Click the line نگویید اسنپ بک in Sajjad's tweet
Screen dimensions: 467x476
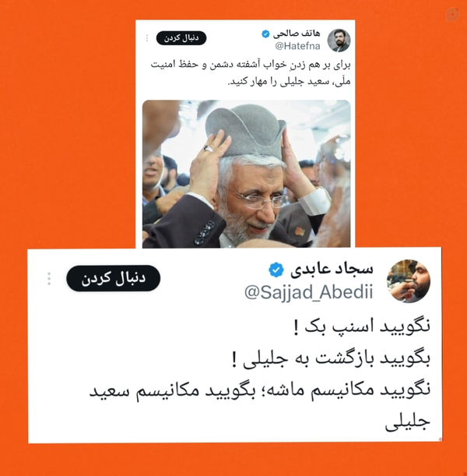pos(362,326)
